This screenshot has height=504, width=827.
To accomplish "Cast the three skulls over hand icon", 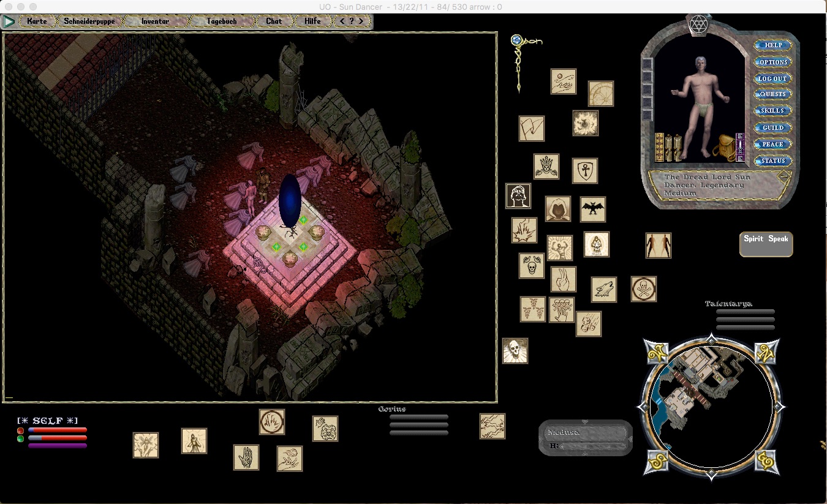I will tap(562, 310).
